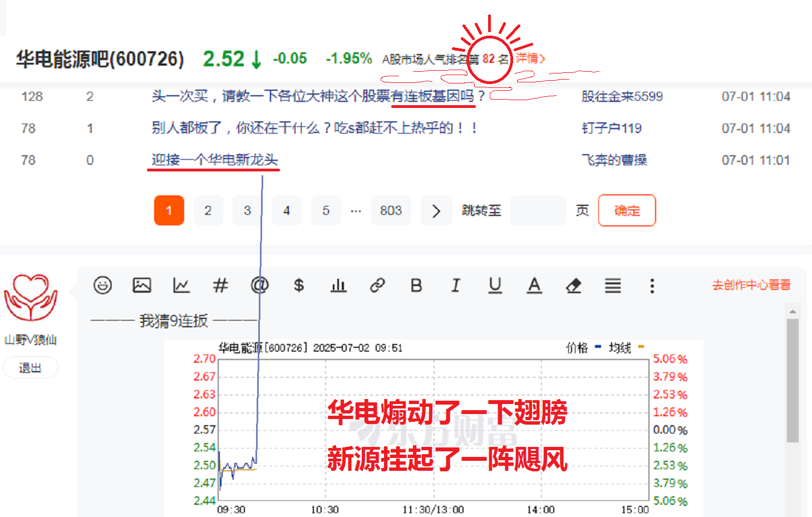Screen dimensions: 812x517
Task: Clear formatting with the eraser icon
Action: pos(573,285)
